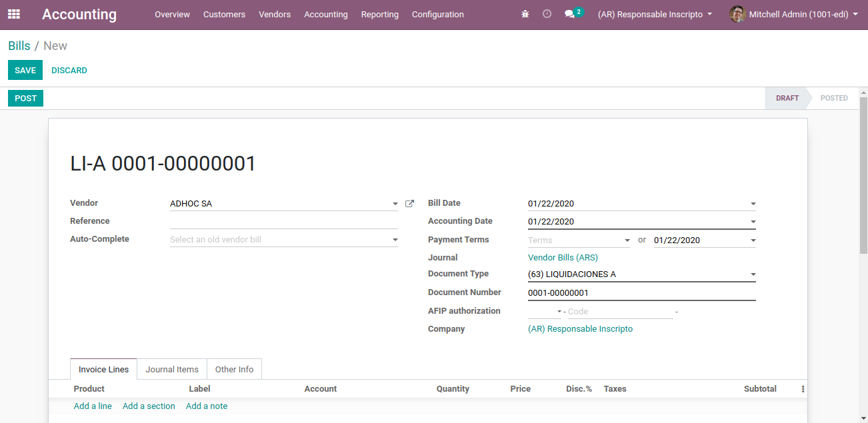Open the Overview menu
868x423 pixels.
(x=172, y=14)
